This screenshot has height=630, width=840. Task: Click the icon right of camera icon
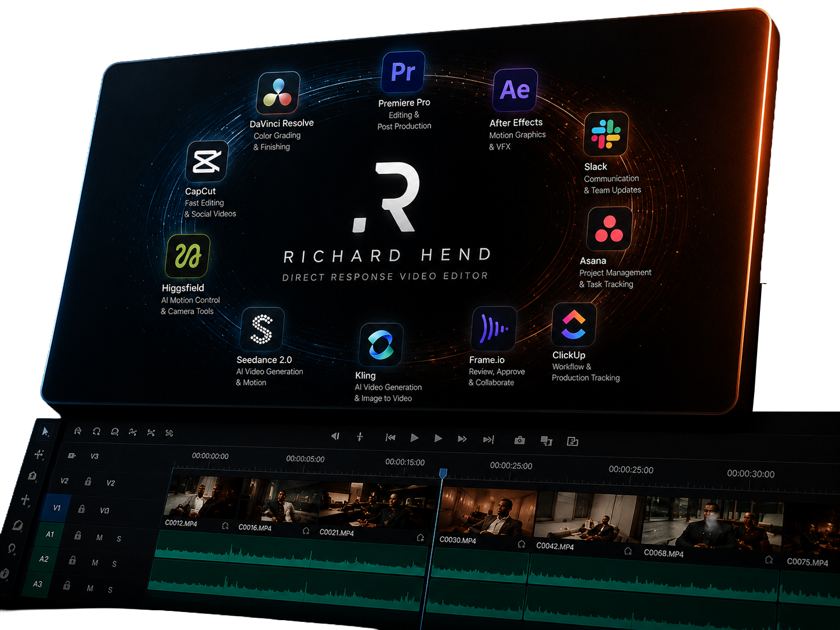pyautogui.click(x=546, y=441)
